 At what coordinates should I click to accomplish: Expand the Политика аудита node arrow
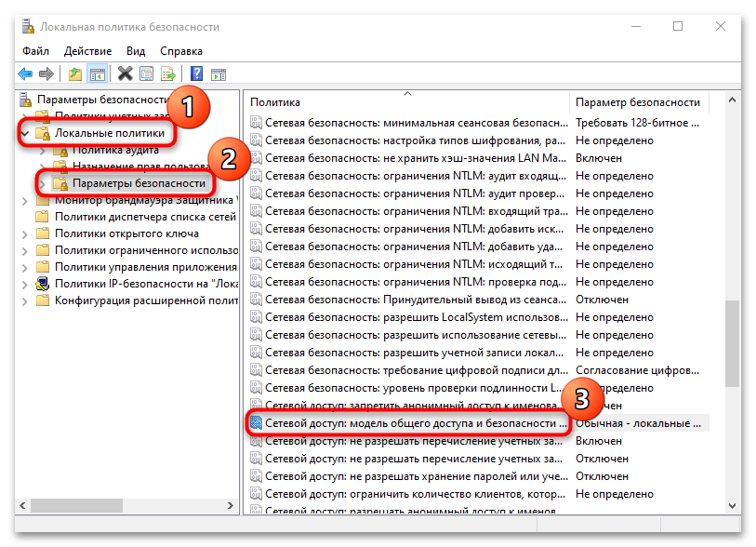pyautogui.click(x=42, y=150)
